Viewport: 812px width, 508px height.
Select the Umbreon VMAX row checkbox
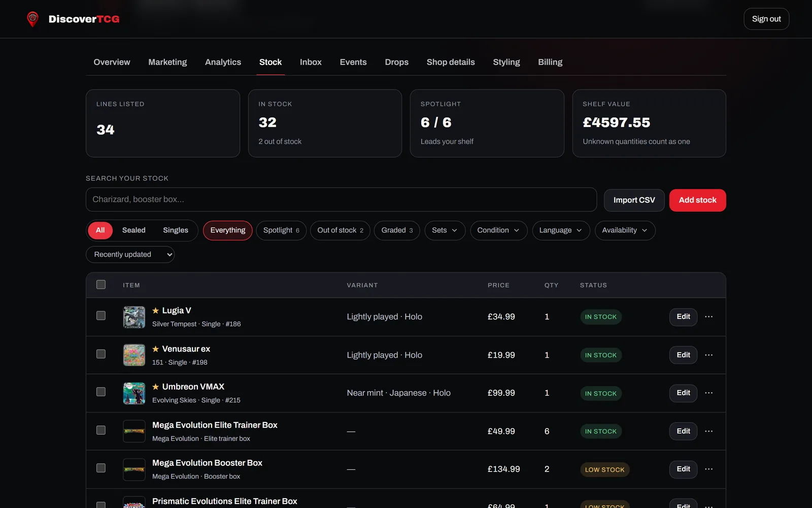pos(101,392)
